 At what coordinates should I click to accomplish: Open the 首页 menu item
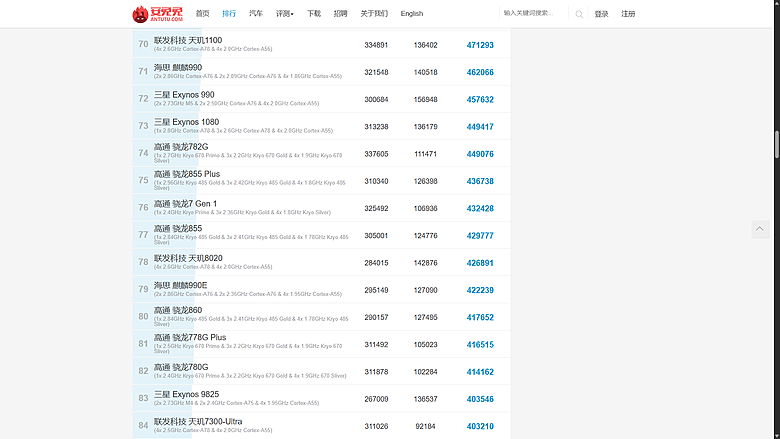pos(202,13)
